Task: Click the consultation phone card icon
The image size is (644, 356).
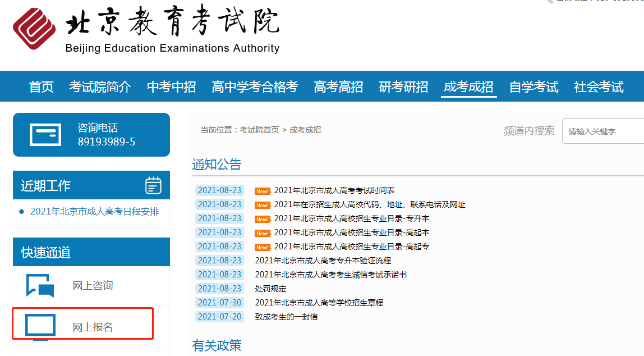Action: (x=45, y=135)
